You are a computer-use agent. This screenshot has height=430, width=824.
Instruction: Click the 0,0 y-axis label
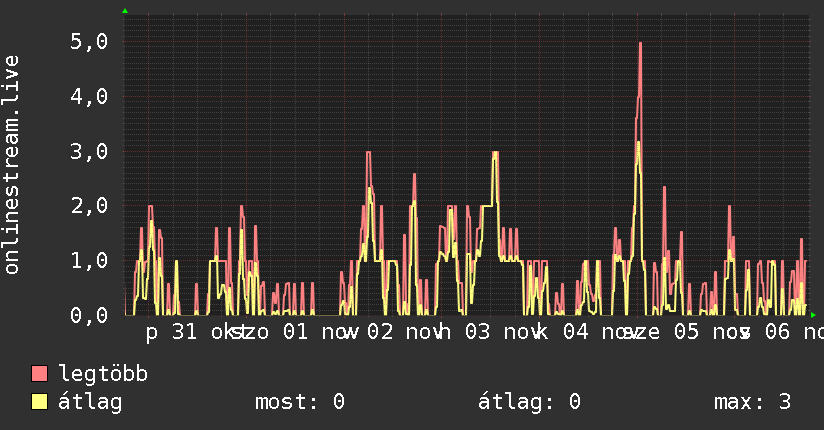point(89,315)
